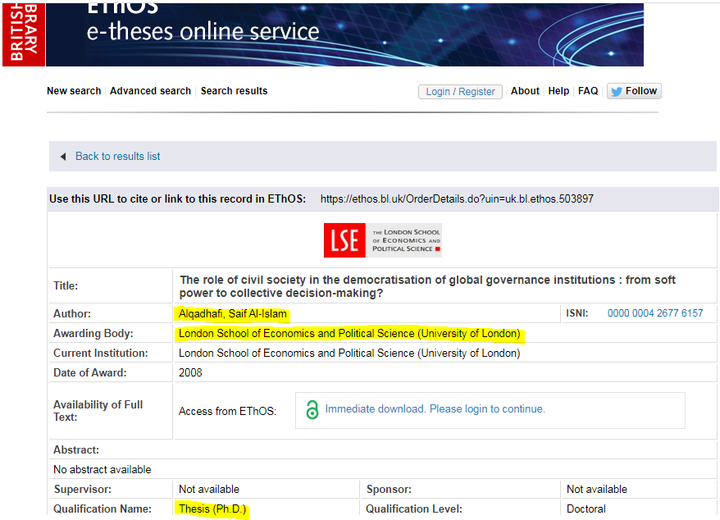720x520 pixels.
Task: Click the Twitter Follow button
Action: 634,91
